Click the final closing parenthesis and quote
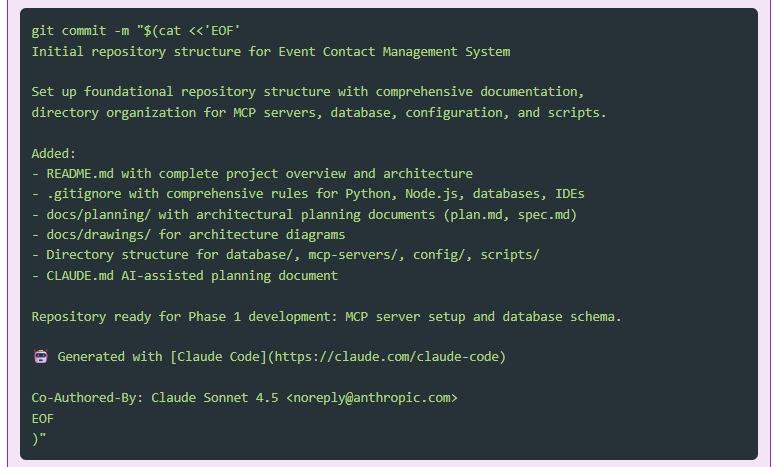The width and height of the screenshot is (775, 467). [39, 438]
